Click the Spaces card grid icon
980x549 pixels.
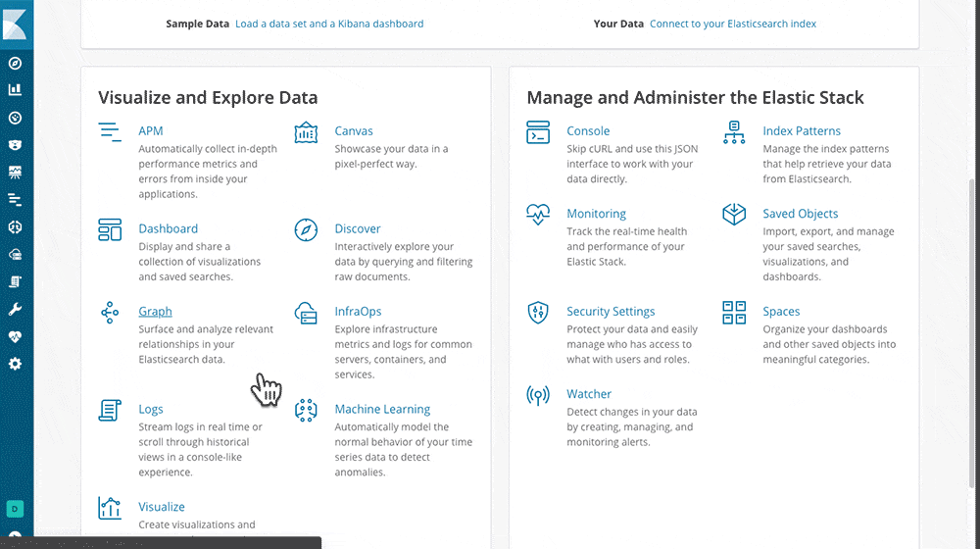click(734, 312)
